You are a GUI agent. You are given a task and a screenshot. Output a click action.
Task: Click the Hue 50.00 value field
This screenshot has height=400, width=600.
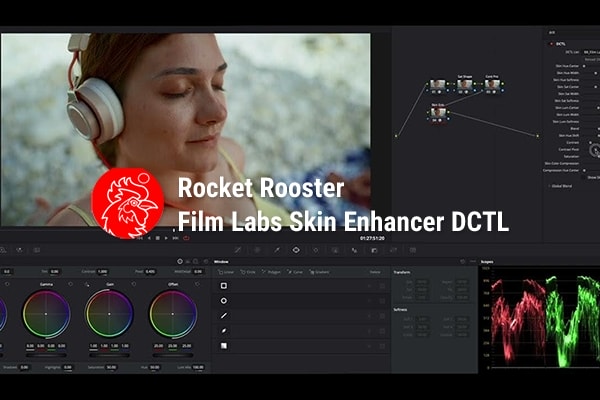click(155, 367)
